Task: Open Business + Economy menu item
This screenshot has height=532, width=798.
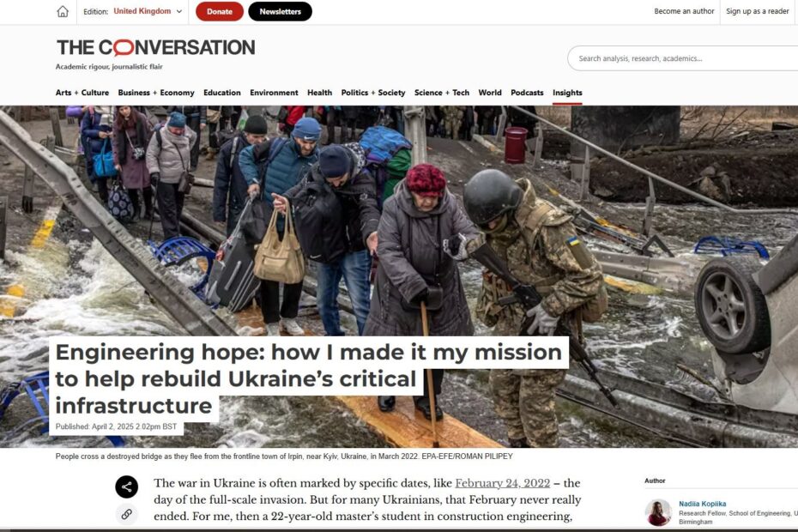Action: point(156,93)
